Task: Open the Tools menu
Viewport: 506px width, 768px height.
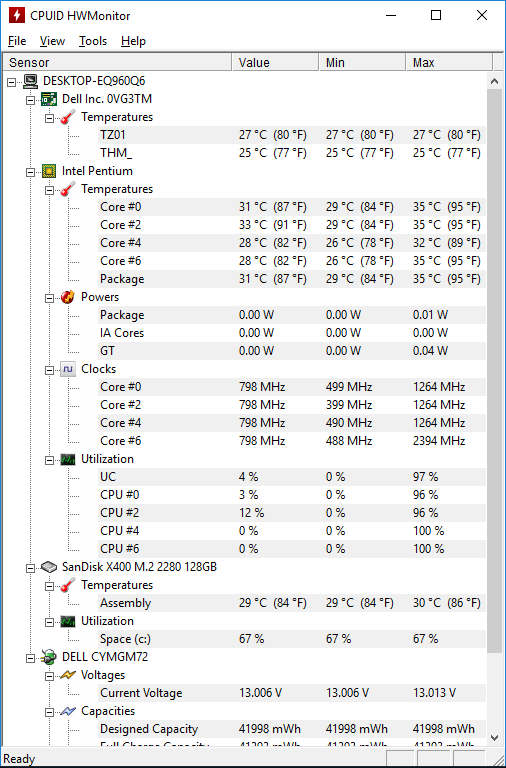Action: [x=93, y=41]
